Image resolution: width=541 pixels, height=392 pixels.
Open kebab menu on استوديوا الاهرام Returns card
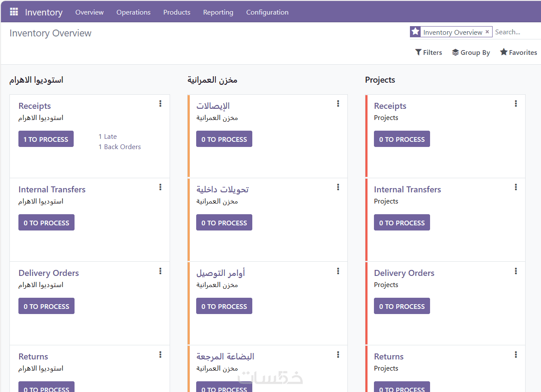pyautogui.click(x=160, y=354)
